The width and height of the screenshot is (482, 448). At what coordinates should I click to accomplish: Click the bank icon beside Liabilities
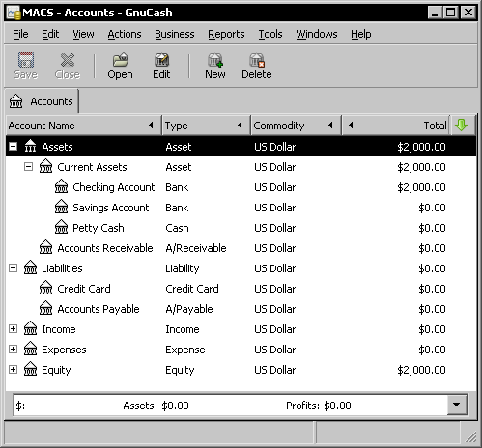pyautogui.click(x=30, y=268)
